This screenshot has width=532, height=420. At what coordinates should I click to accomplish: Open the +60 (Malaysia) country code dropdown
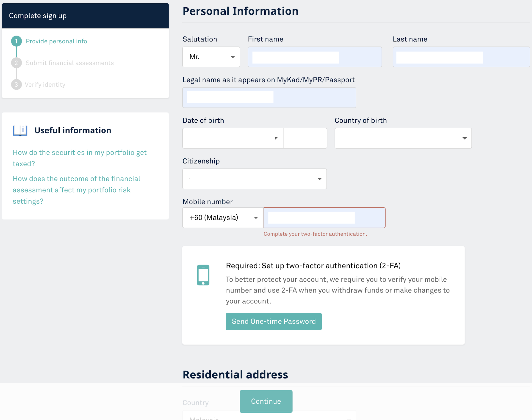pos(223,218)
